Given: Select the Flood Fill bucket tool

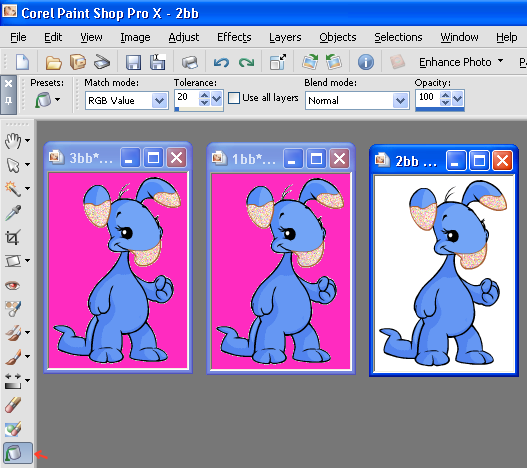Looking at the screenshot, I should [x=17, y=453].
